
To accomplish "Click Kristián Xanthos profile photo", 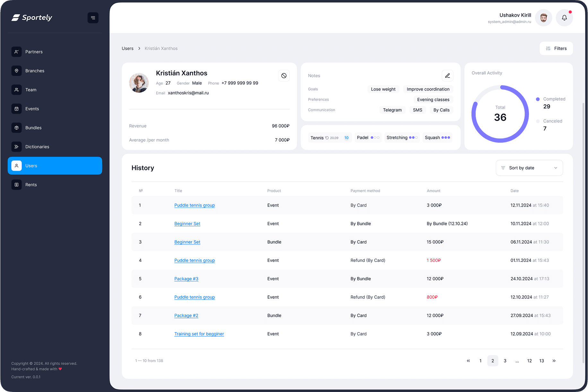I will point(139,83).
